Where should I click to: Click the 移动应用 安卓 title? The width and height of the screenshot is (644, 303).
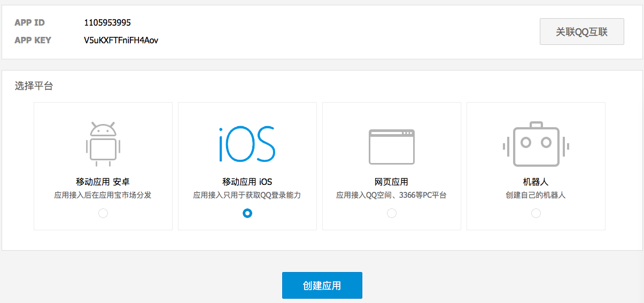[x=103, y=182]
